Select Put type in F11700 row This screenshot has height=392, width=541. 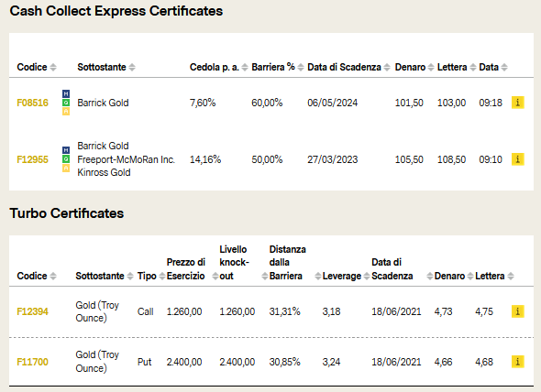[144, 362]
